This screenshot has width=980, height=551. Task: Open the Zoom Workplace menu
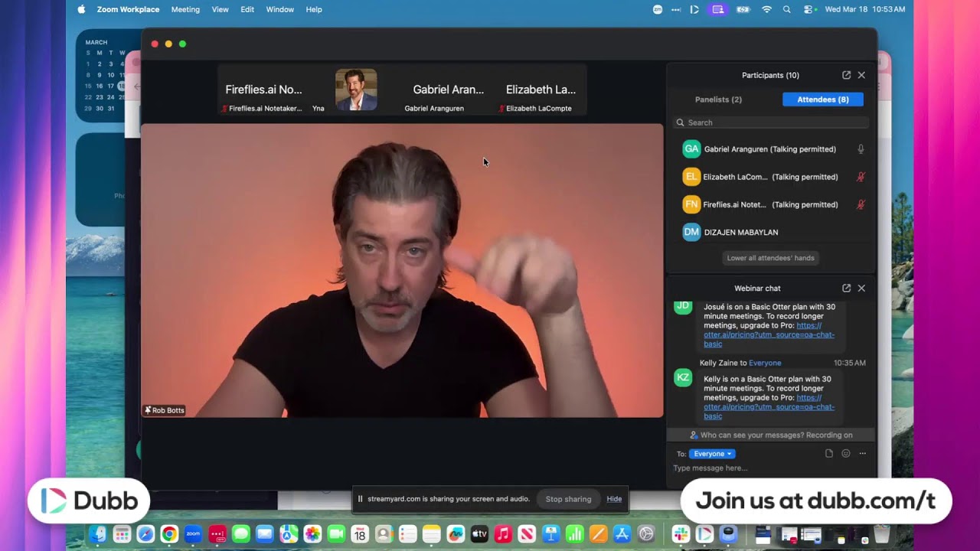[x=128, y=9]
